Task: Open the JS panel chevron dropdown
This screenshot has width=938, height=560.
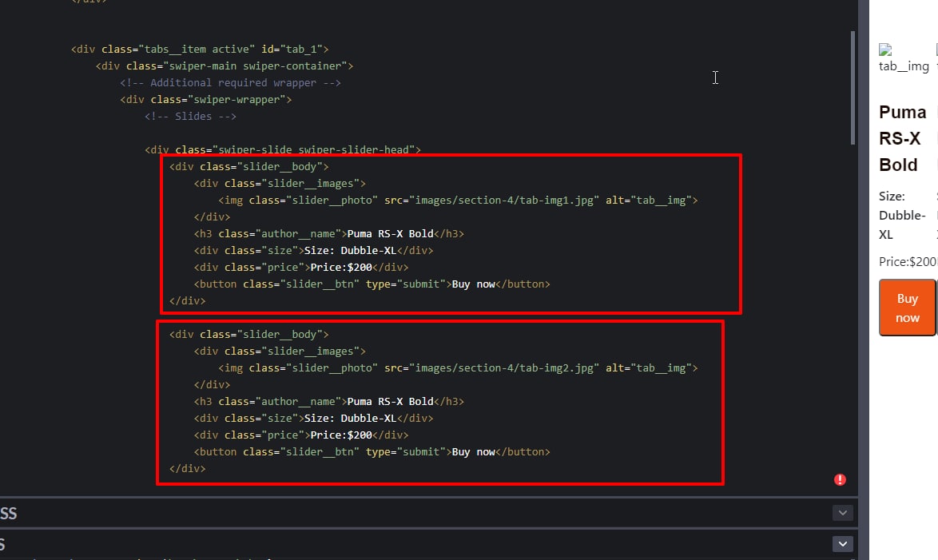Action: tap(842, 544)
